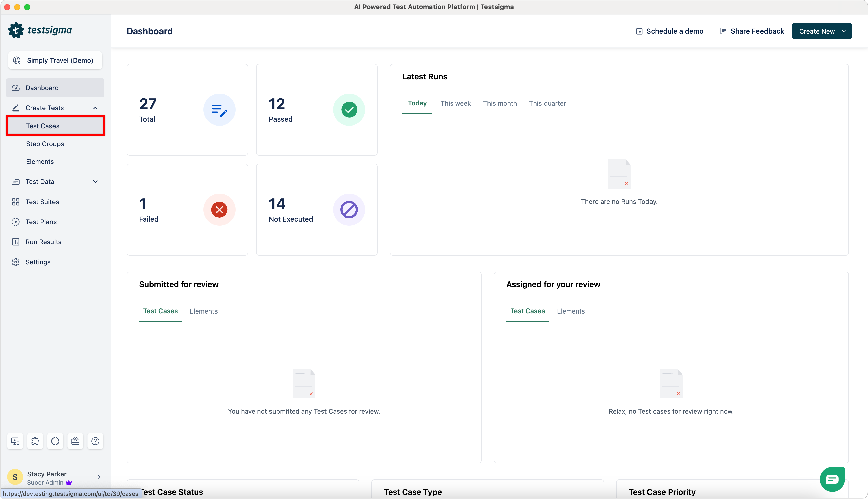The height and width of the screenshot is (499, 868).
Task: Switch to This week tab in Latest Runs
Action: [x=456, y=103]
